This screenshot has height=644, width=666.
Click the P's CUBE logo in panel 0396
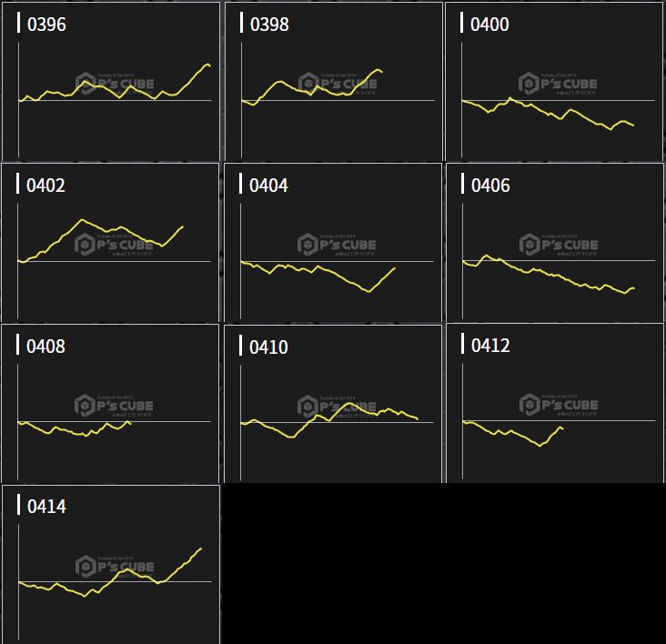pos(114,84)
